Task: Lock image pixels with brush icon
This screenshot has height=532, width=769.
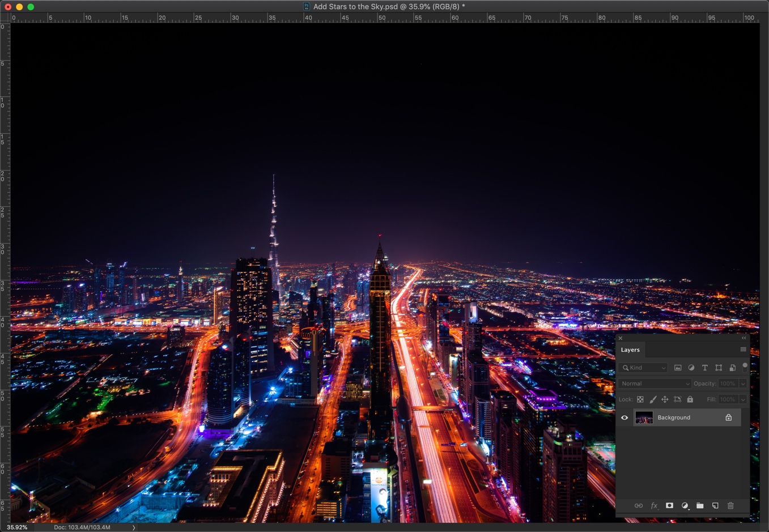Action: pos(653,399)
